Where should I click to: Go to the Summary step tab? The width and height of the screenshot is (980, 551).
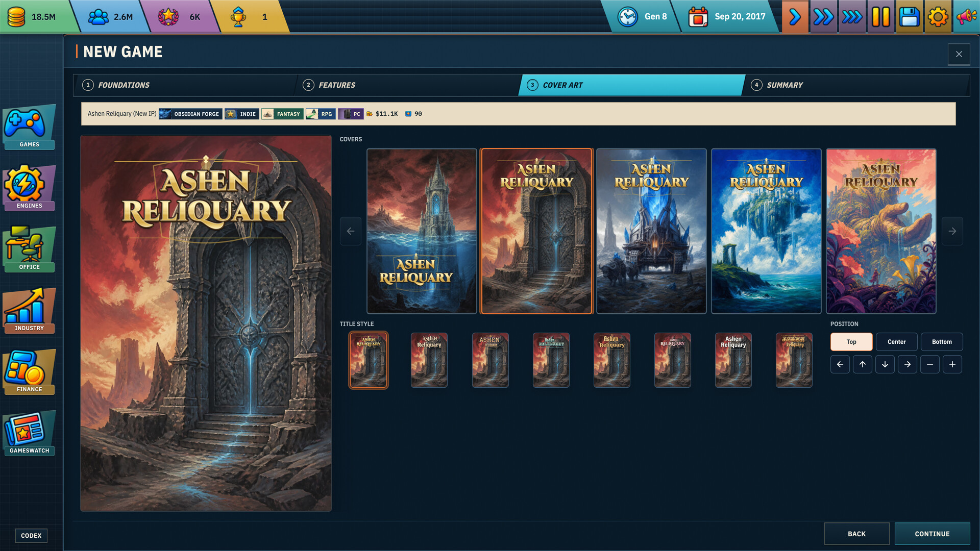coord(856,85)
